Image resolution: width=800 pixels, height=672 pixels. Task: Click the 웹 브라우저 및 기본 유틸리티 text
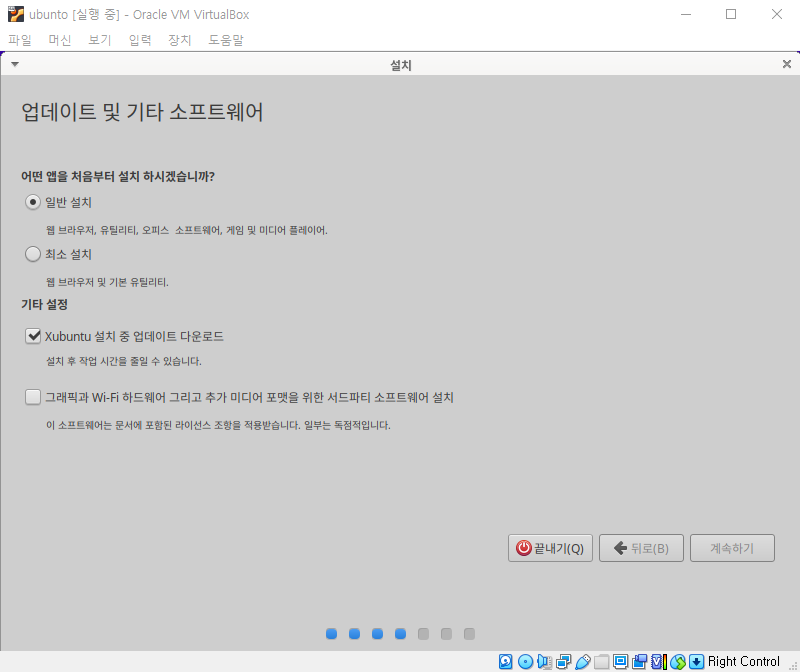(107, 282)
